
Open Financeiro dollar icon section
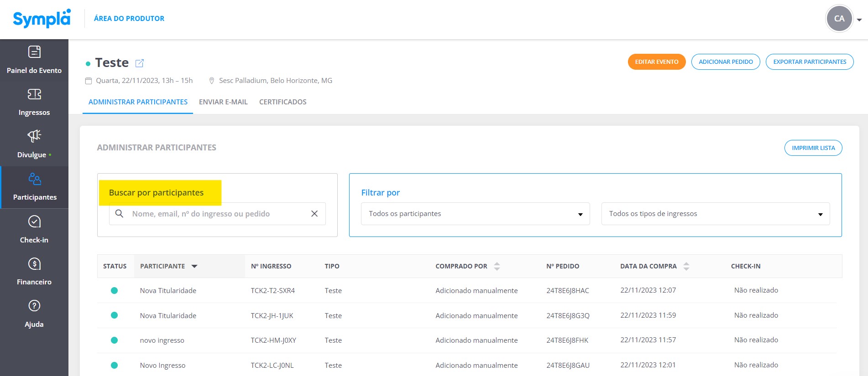[34, 272]
